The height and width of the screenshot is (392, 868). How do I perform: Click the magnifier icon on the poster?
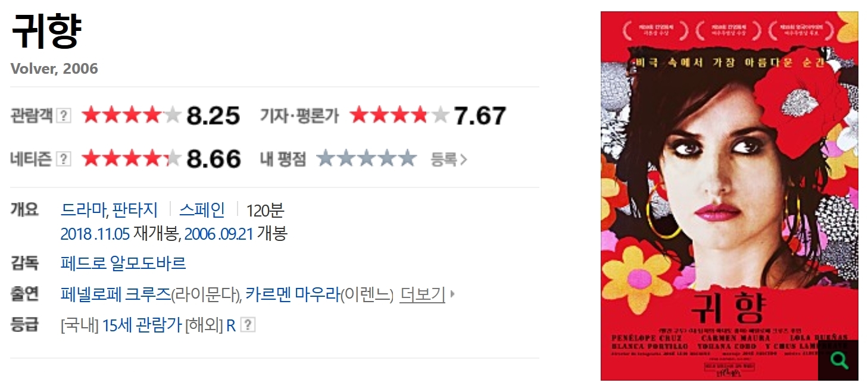click(838, 360)
